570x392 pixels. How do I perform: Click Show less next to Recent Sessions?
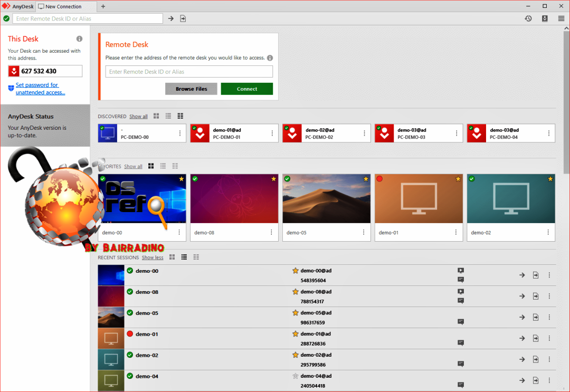tap(153, 257)
